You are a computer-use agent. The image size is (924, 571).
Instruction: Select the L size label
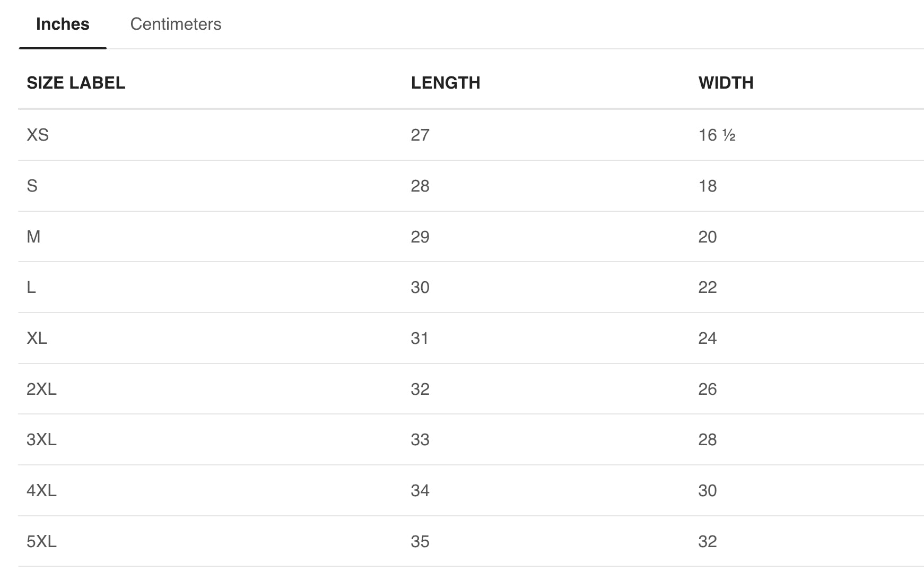point(31,287)
